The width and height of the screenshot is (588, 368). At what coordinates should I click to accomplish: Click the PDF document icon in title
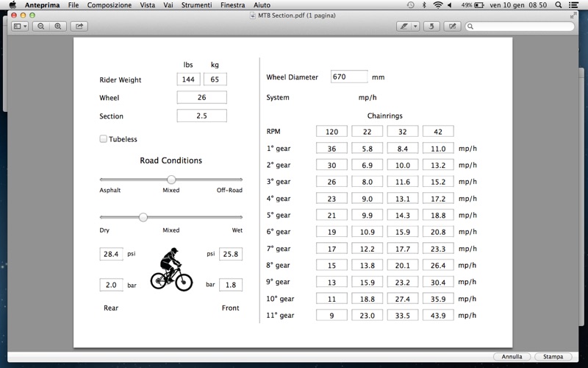point(253,15)
